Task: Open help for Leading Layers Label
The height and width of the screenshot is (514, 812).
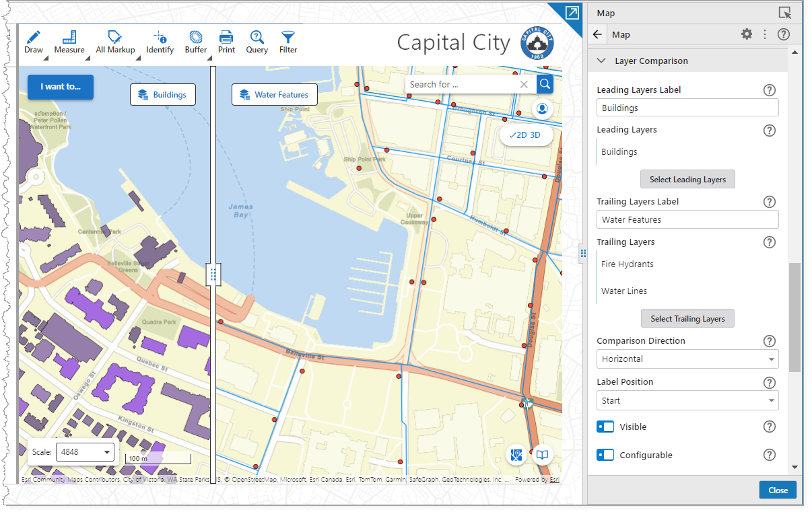Action: (770, 90)
